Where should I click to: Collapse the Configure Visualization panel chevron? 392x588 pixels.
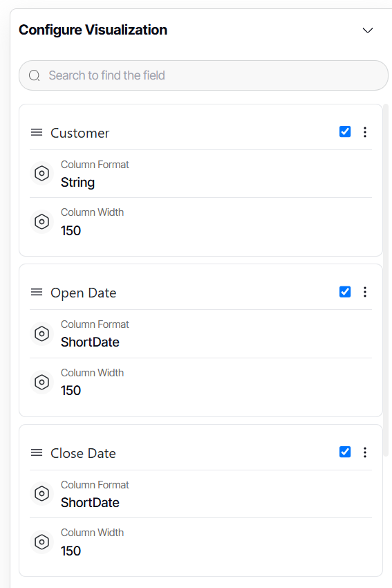pos(368,30)
